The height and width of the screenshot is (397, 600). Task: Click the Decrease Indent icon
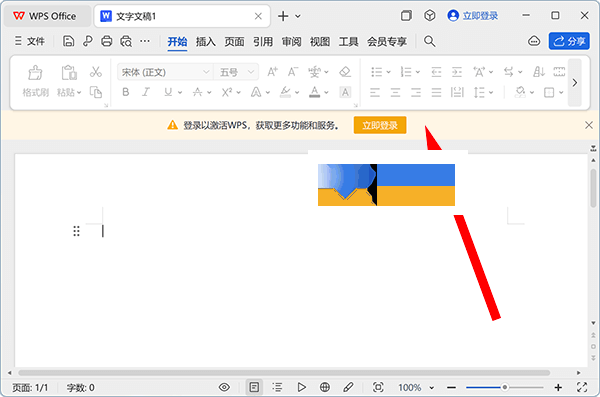coord(436,72)
